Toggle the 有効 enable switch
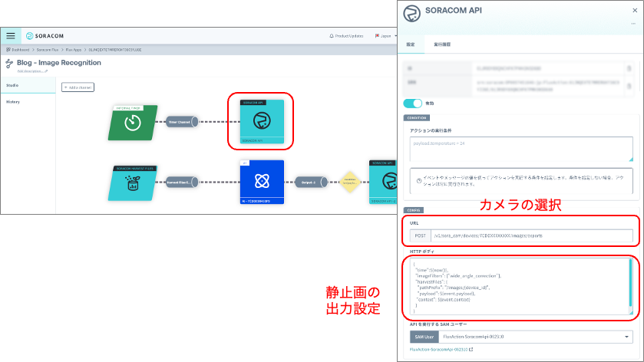The width and height of the screenshot is (644, 362). [412, 104]
